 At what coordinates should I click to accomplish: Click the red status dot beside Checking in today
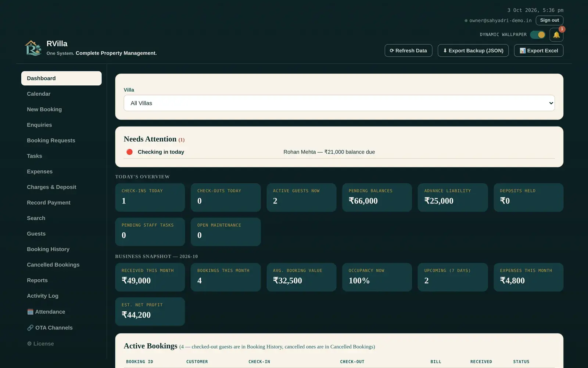pos(129,152)
